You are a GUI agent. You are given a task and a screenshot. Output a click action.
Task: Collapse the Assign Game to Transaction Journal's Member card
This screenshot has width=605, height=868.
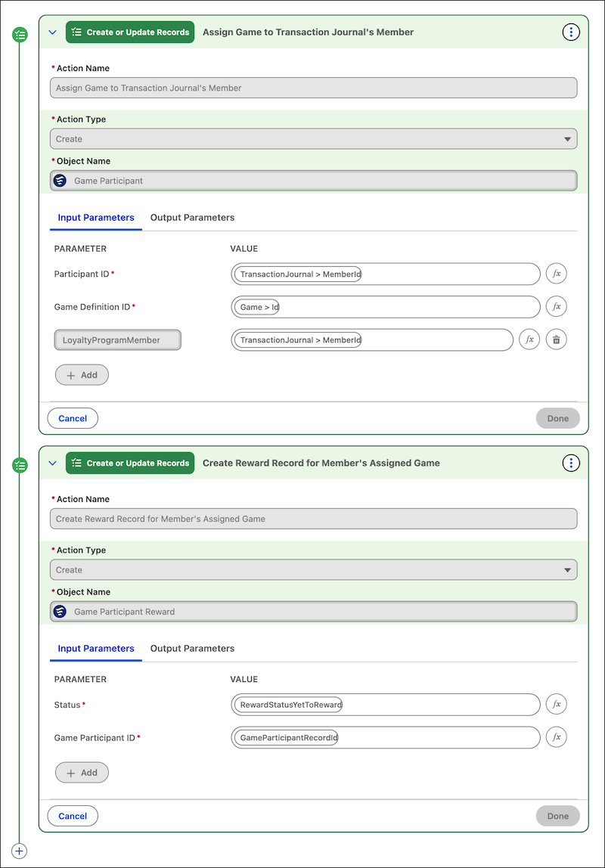53,32
